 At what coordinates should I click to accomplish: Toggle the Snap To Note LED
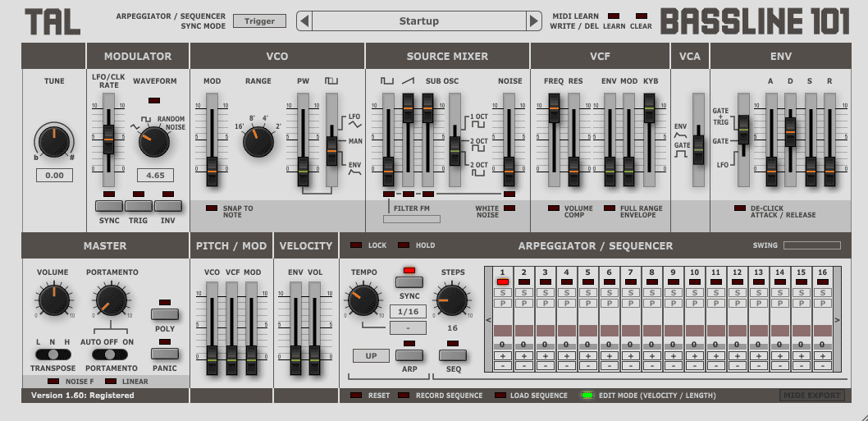[x=212, y=208]
